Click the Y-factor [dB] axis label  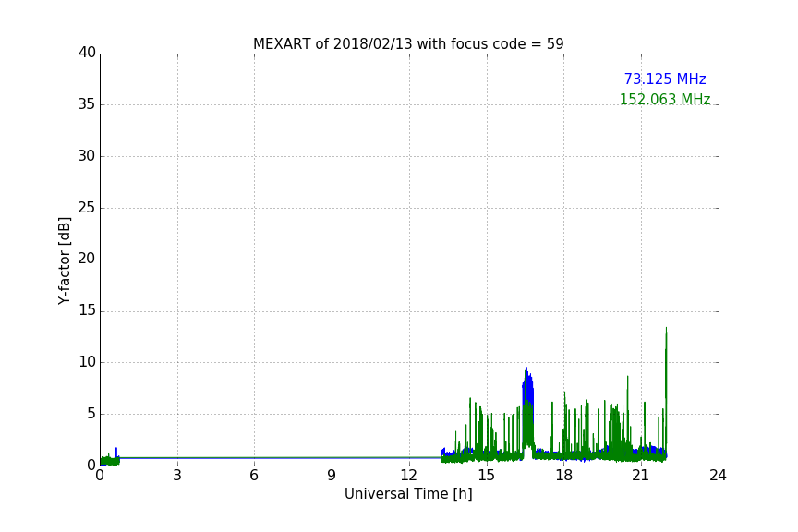(x=64, y=260)
